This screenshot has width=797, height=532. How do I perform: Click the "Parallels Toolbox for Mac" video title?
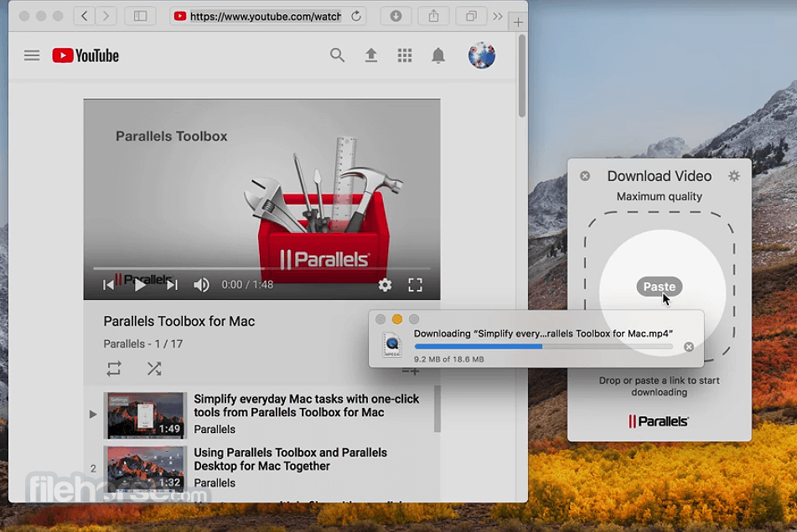(x=179, y=321)
